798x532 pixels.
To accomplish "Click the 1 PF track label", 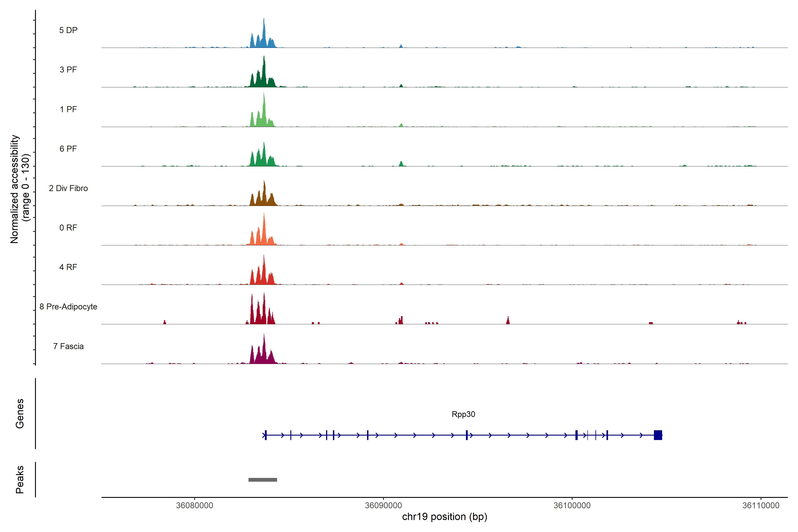I will click(68, 109).
